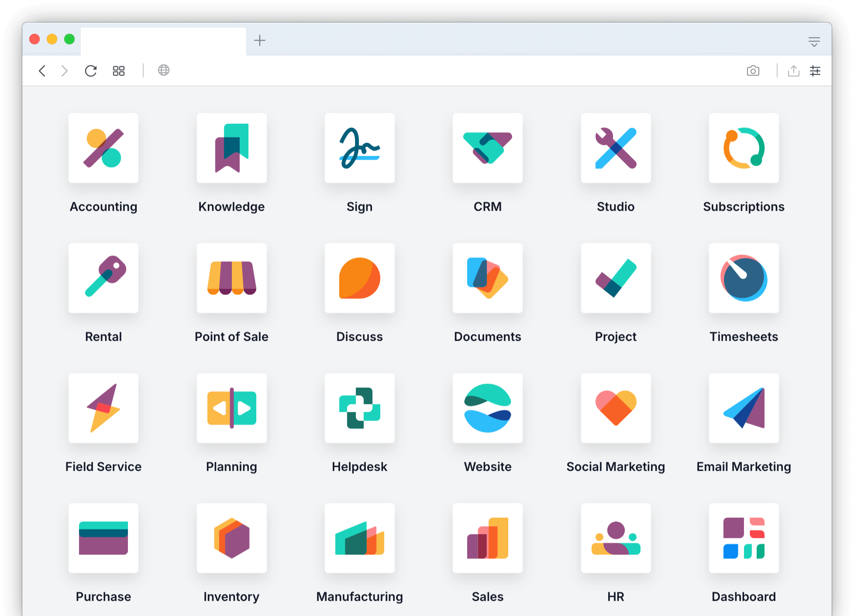Open the CRM app icon
Screen dimensions: 854x616
tap(487, 148)
